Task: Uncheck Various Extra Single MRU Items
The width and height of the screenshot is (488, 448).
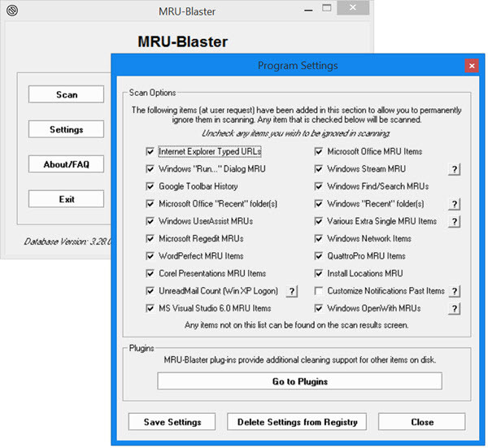Action: (318, 221)
